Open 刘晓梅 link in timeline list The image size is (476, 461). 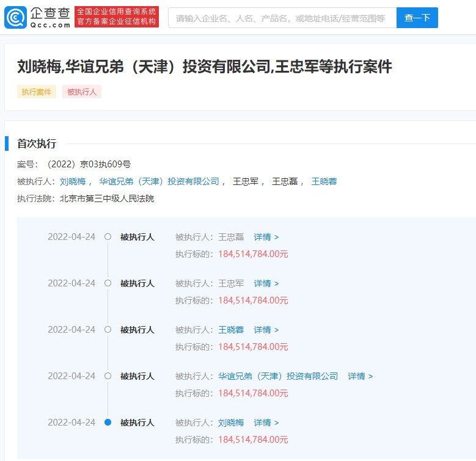[x=231, y=423]
